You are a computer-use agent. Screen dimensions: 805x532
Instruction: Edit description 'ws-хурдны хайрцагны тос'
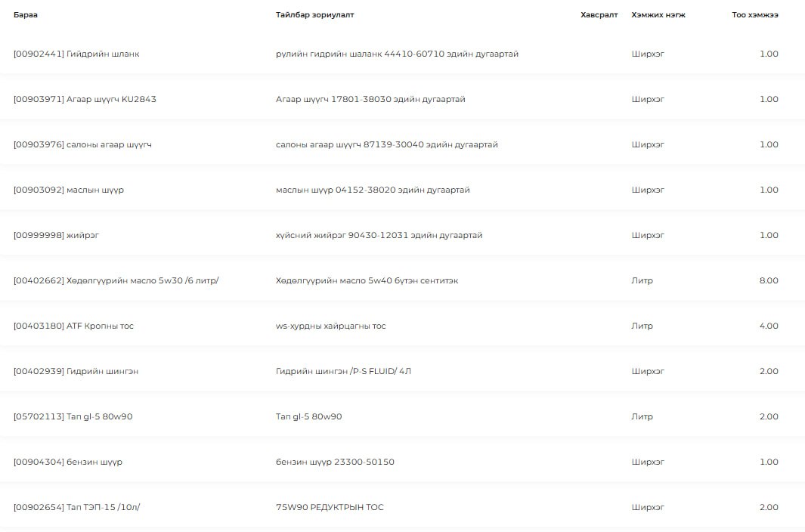[x=330, y=326]
